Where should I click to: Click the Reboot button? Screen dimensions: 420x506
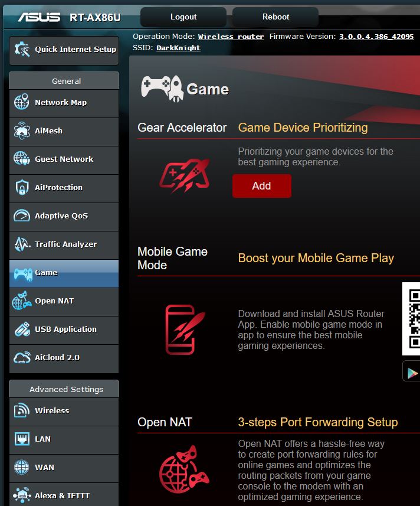coord(275,17)
